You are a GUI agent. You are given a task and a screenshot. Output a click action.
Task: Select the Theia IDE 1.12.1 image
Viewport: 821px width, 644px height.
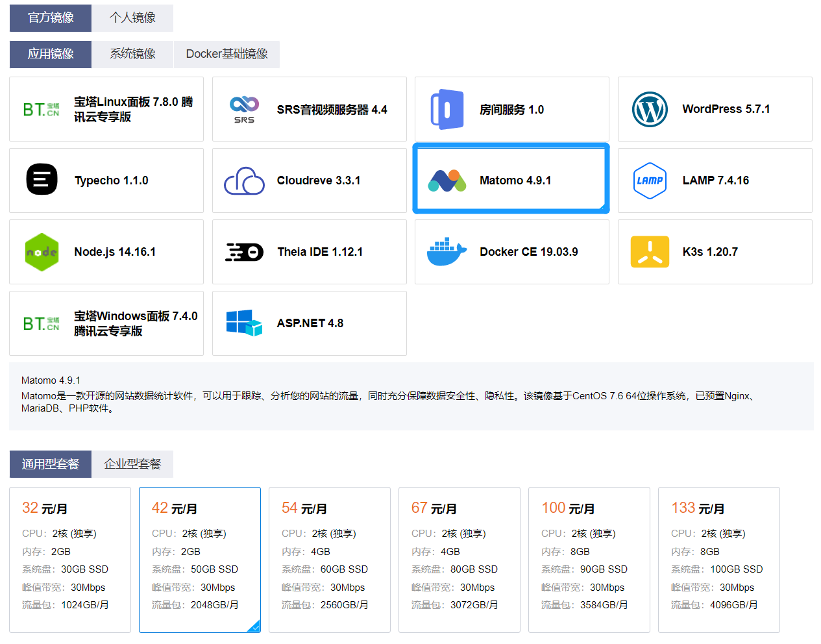(310, 252)
